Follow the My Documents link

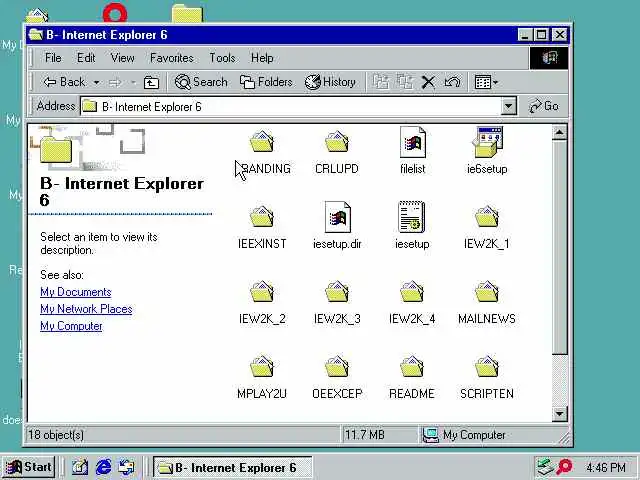pyautogui.click(x=76, y=292)
